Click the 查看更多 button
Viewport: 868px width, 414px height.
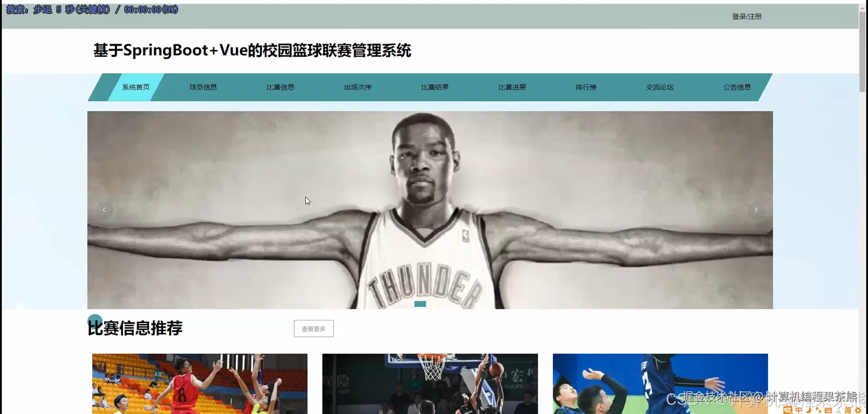point(314,329)
